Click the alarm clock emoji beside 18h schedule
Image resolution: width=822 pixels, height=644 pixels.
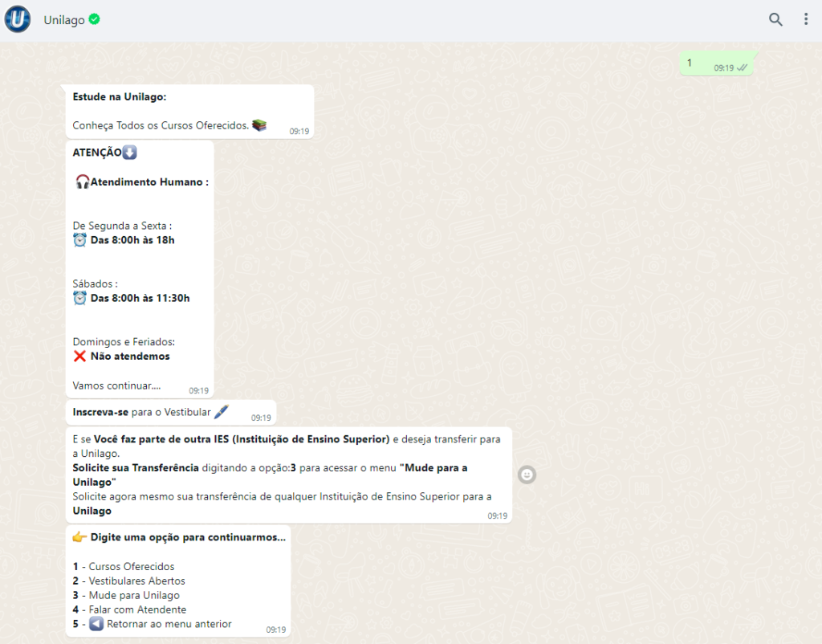pos(79,240)
